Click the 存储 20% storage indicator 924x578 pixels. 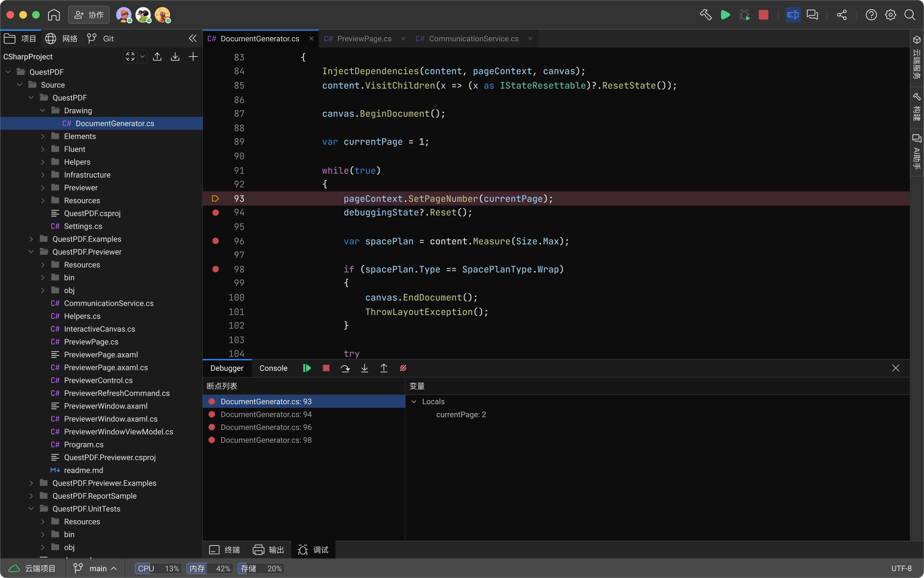(261, 568)
